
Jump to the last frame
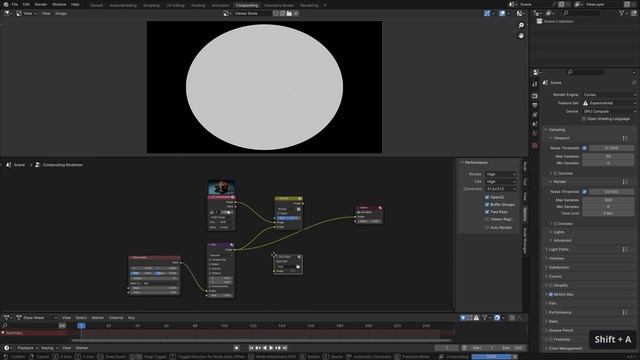285,348
